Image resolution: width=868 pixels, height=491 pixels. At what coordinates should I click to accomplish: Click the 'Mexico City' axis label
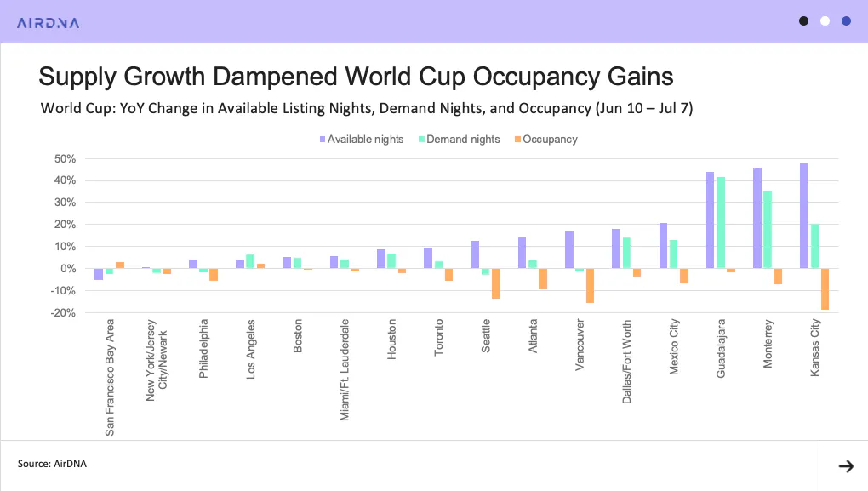point(674,347)
